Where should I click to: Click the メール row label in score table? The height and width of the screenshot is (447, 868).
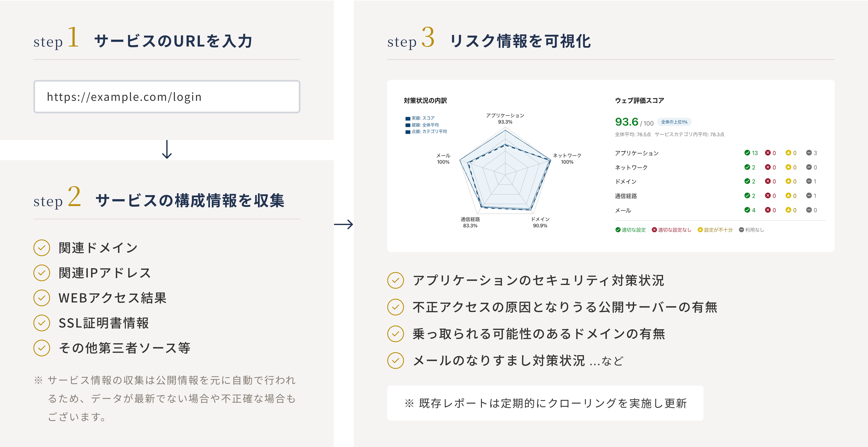[x=623, y=210]
